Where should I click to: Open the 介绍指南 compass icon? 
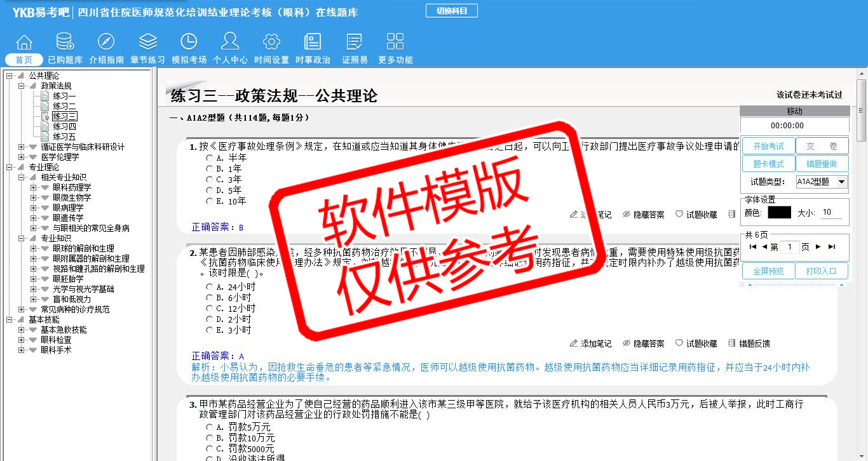click(106, 42)
